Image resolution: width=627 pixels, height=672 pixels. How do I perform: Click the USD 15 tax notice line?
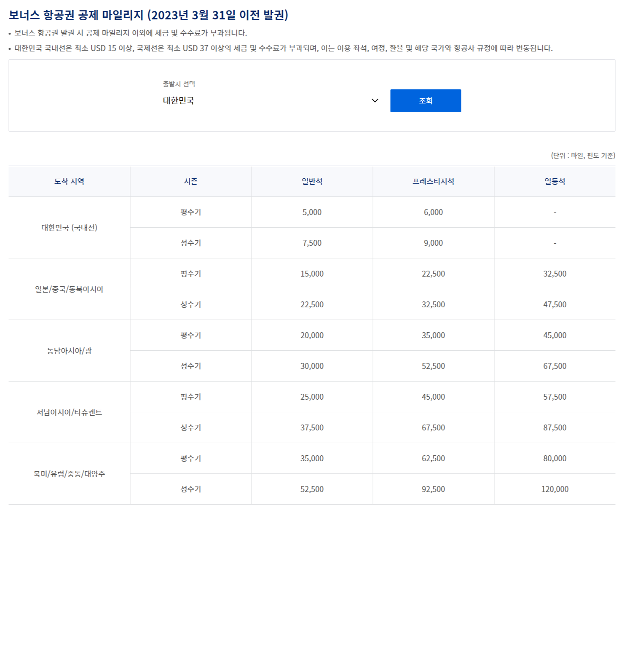click(283, 48)
